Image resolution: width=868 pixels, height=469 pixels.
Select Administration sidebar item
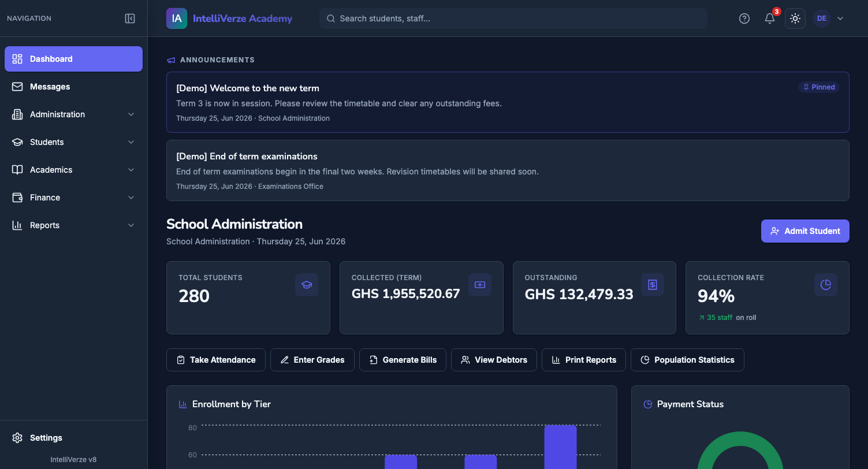(x=73, y=114)
